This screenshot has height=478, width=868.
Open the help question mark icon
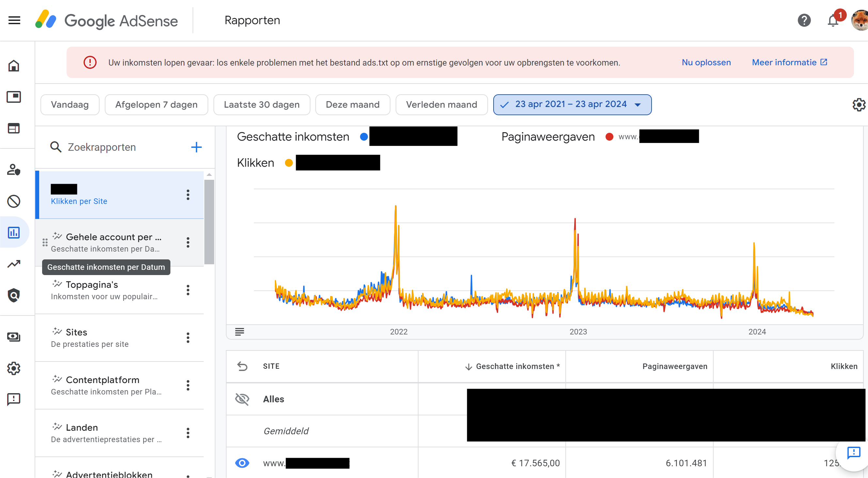pyautogui.click(x=804, y=20)
